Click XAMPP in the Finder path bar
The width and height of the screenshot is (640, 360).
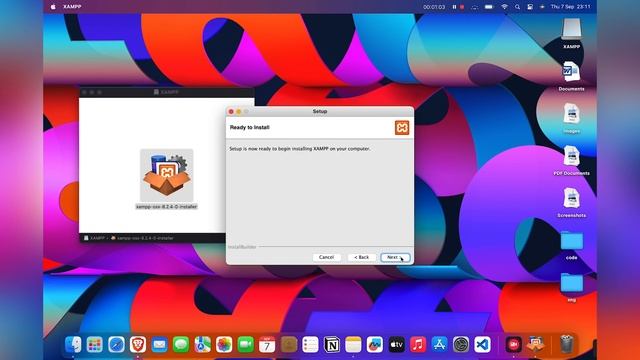pos(94,238)
